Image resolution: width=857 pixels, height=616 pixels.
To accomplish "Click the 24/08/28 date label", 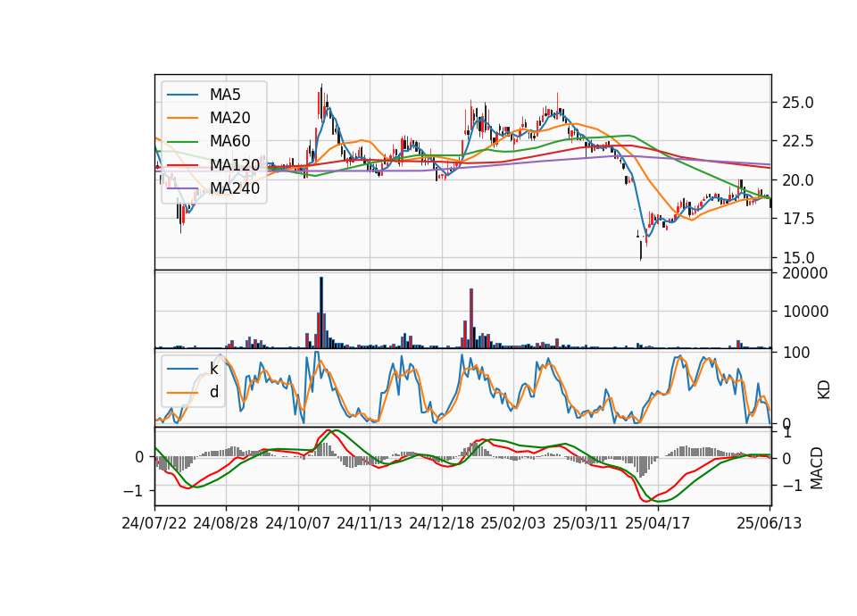I will 226,524.
